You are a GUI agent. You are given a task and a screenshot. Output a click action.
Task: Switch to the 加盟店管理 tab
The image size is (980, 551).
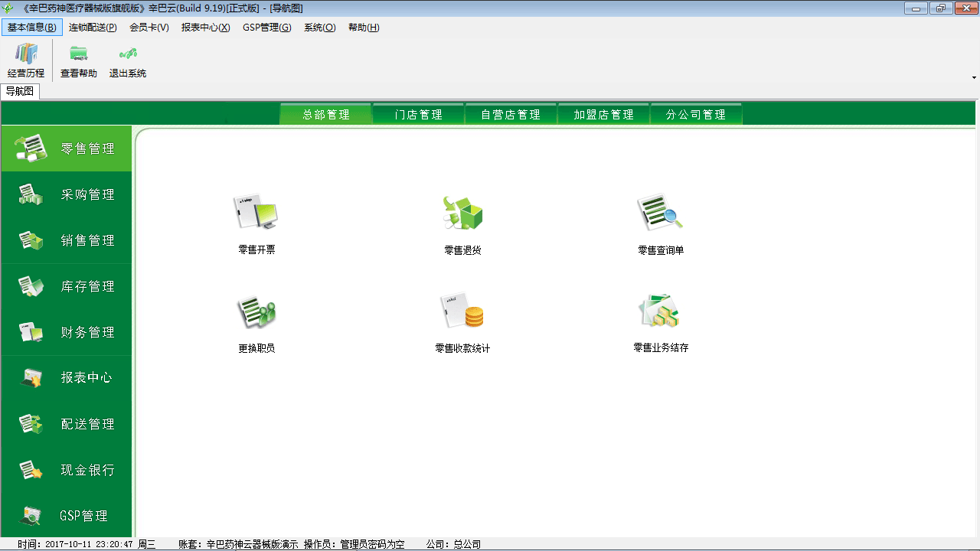[604, 114]
